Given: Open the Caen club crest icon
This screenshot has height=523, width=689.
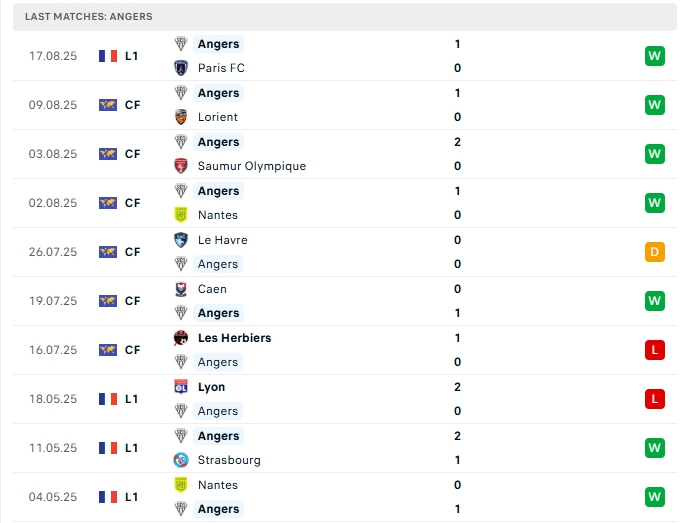Looking at the screenshot, I should click(181, 289).
